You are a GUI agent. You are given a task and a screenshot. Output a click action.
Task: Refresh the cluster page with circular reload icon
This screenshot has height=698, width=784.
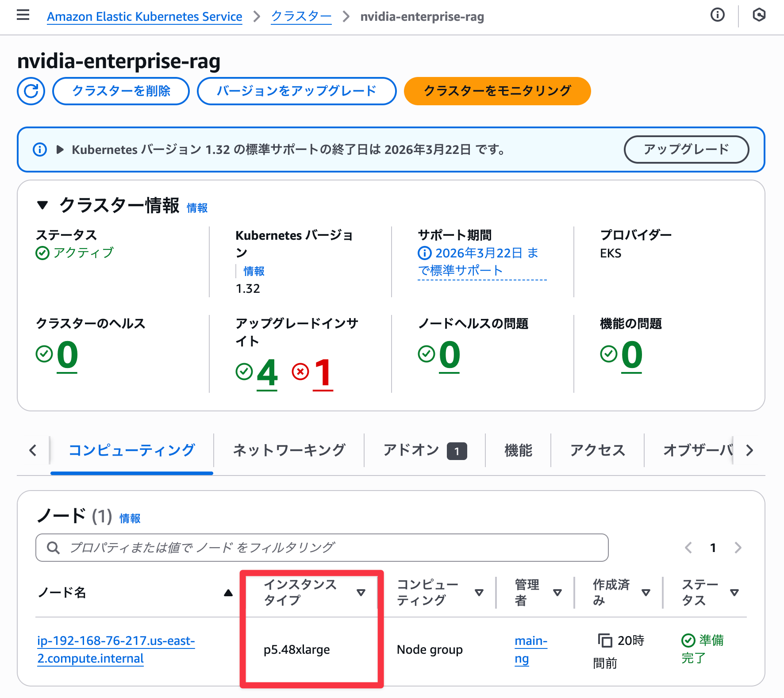(31, 91)
